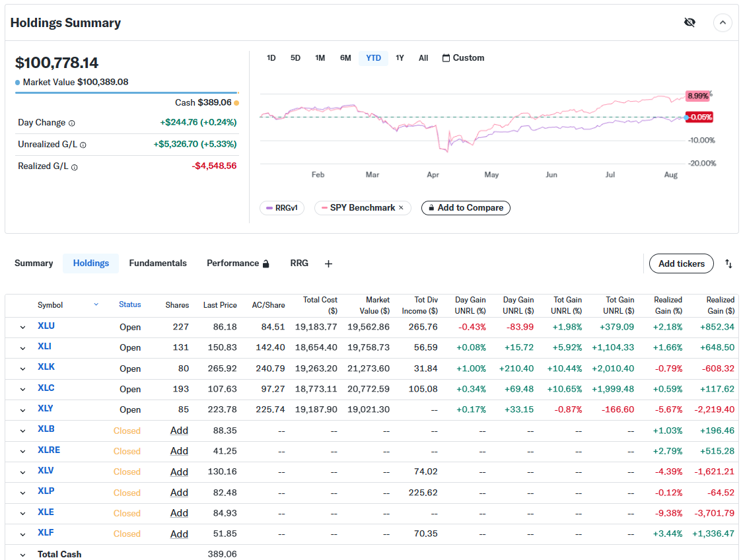Open Custom date range calendar
743x560 pixels.
click(463, 58)
